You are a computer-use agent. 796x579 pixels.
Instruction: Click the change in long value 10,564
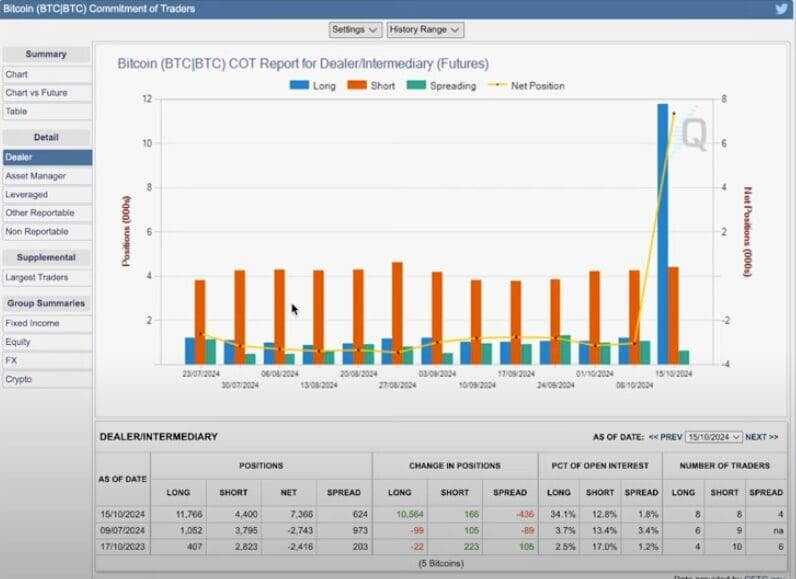click(410, 514)
